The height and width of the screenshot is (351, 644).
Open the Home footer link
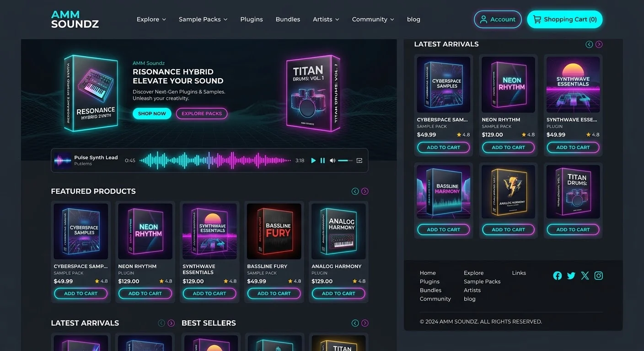[x=428, y=273]
